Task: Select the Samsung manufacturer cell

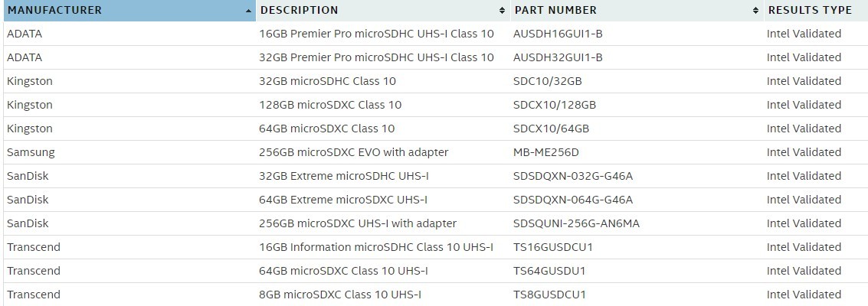Action: pyautogui.click(x=31, y=152)
